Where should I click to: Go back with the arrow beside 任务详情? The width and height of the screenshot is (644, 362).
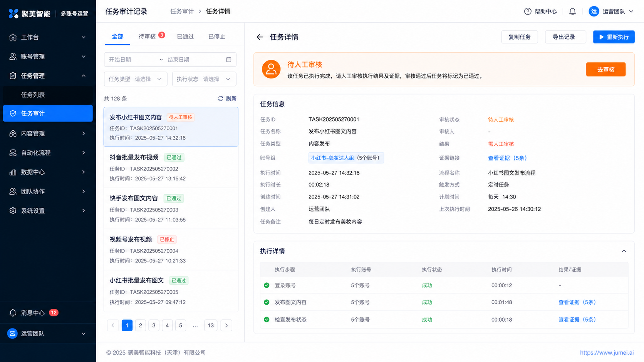point(260,37)
